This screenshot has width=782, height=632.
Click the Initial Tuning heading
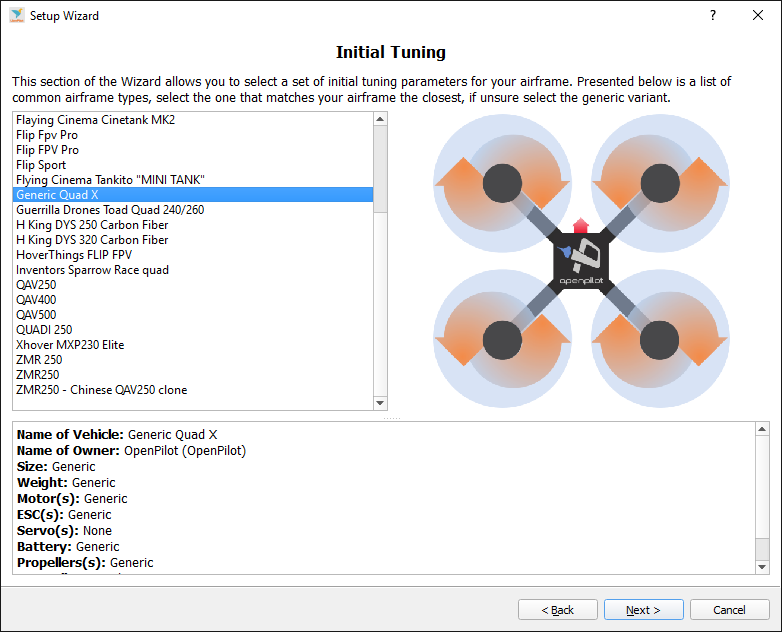click(x=391, y=52)
